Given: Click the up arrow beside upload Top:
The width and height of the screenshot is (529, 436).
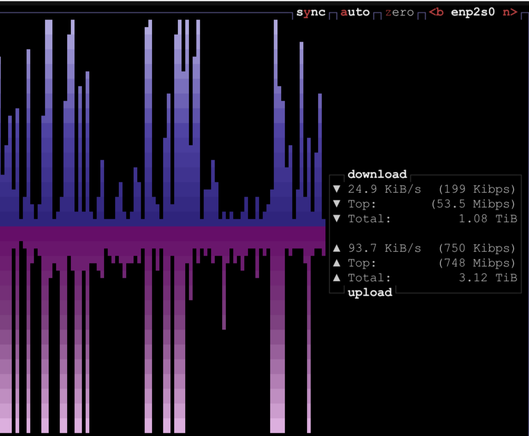Looking at the screenshot, I should (x=336, y=263).
